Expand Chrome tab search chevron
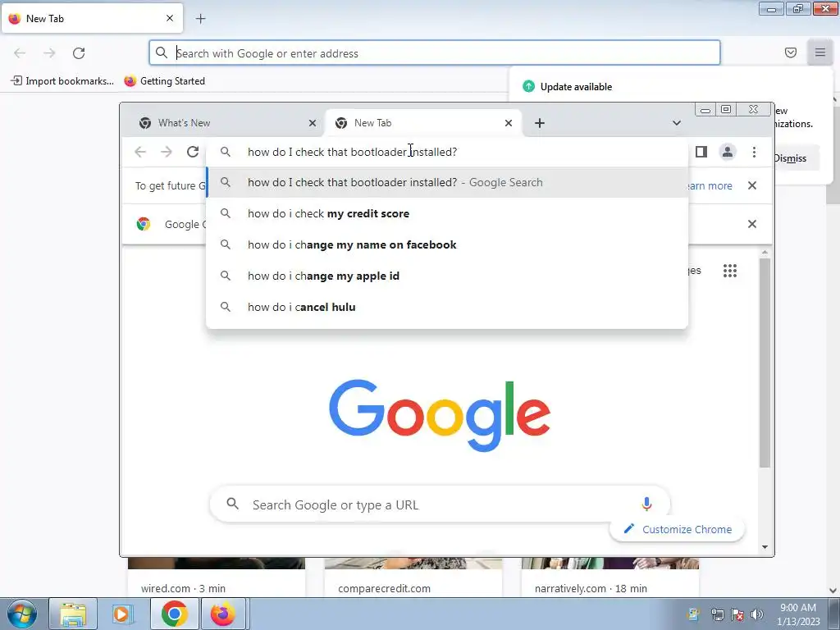The height and width of the screenshot is (630, 840). click(x=677, y=123)
